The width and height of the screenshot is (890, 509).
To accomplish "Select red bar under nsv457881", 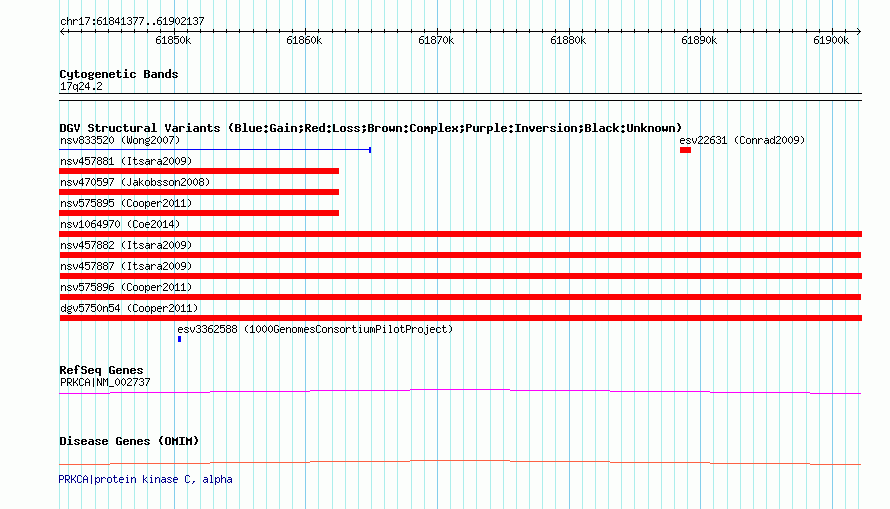I will point(199,171).
